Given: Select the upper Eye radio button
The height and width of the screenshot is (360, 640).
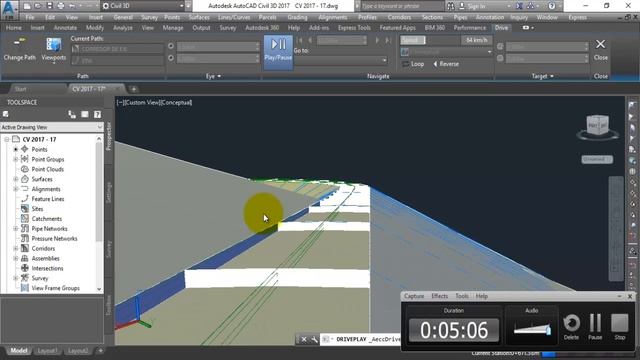Looking at the screenshot, I should [x=171, y=46].
